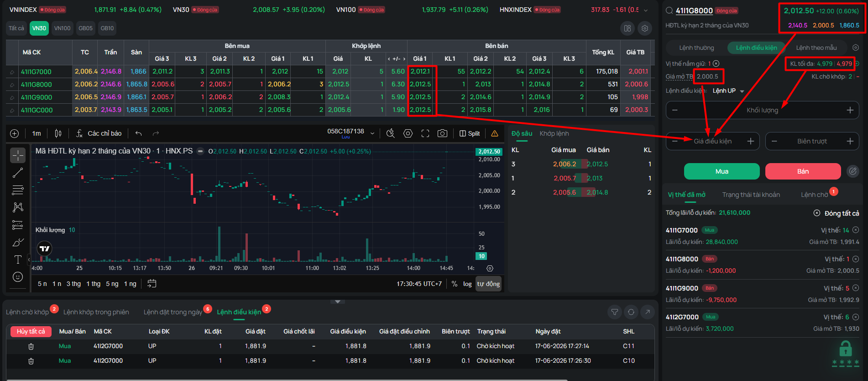Click the green Mua buy button

pyautogui.click(x=722, y=171)
